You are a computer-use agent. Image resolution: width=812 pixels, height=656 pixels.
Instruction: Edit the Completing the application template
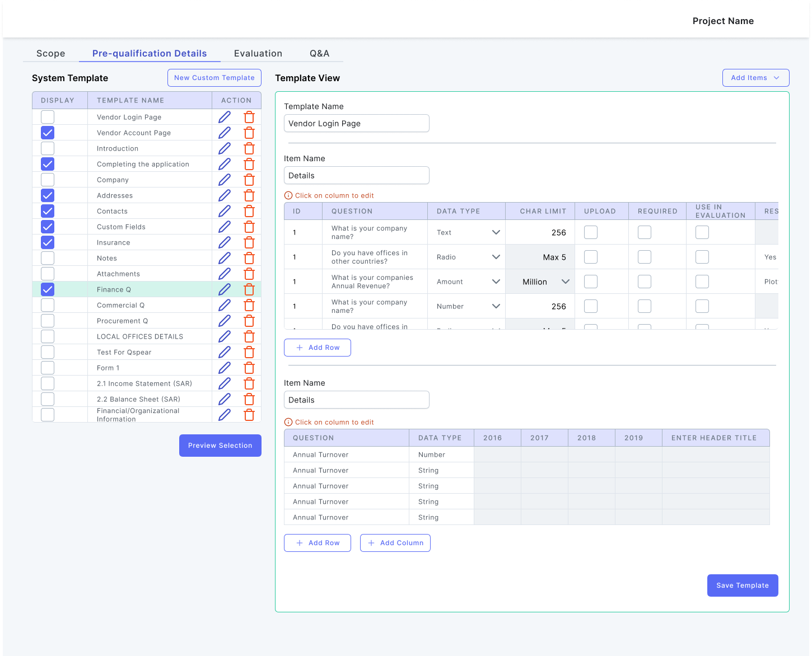[x=225, y=163]
